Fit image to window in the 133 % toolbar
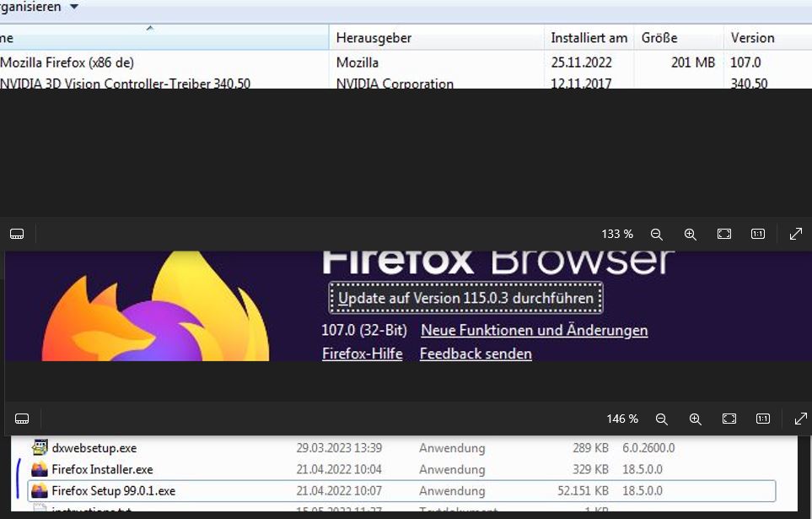 coord(724,234)
